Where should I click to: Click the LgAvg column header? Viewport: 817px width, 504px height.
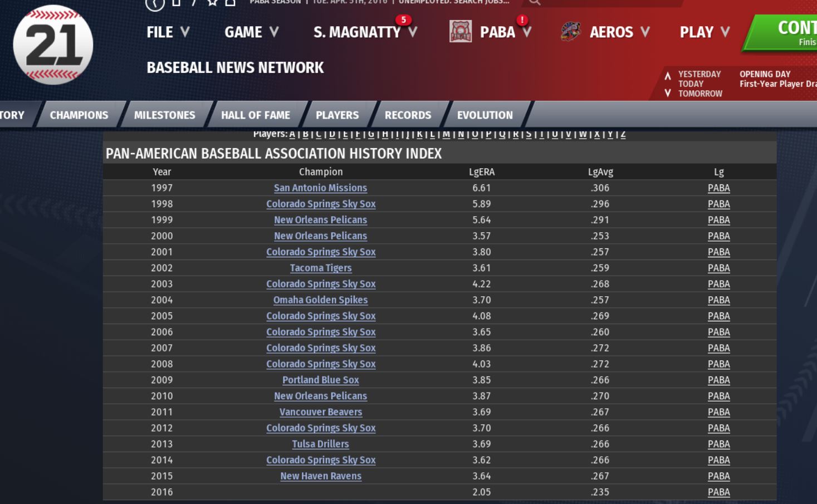click(600, 172)
